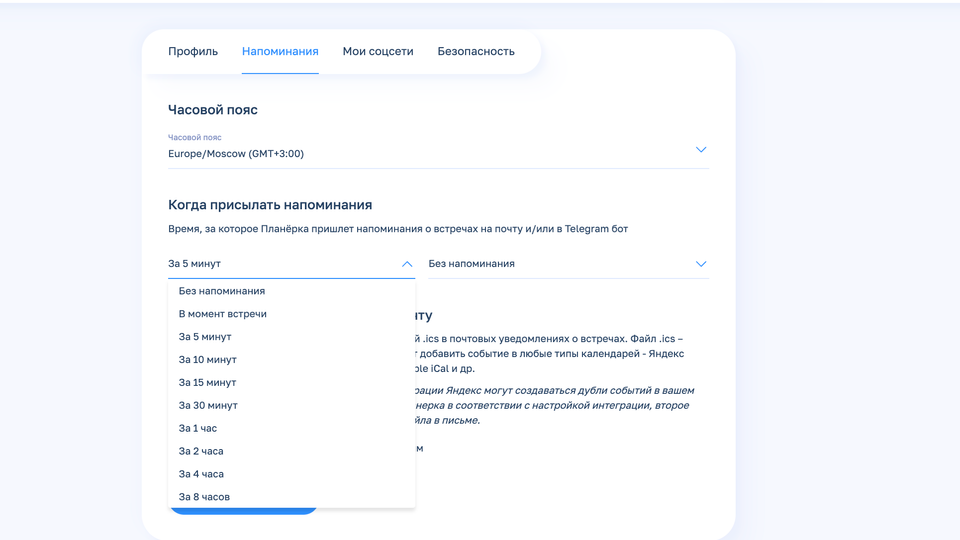Choose 'За 2 часа' option
Viewport: 960px width, 540px height.
point(291,451)
